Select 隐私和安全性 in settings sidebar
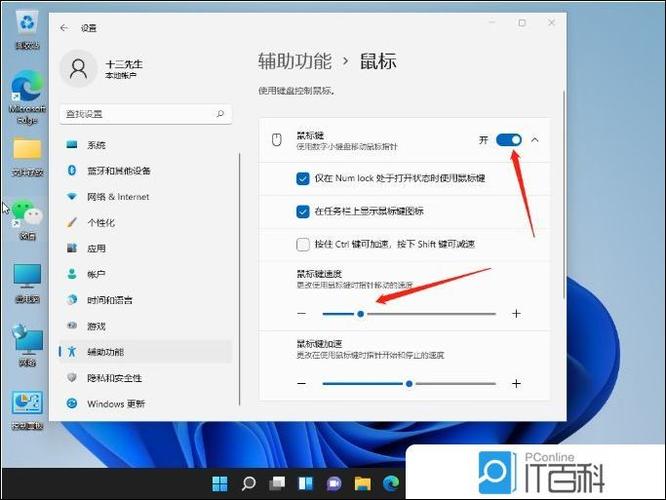Image resolution: width=666 pixels, height=500 pixels. 146,377
